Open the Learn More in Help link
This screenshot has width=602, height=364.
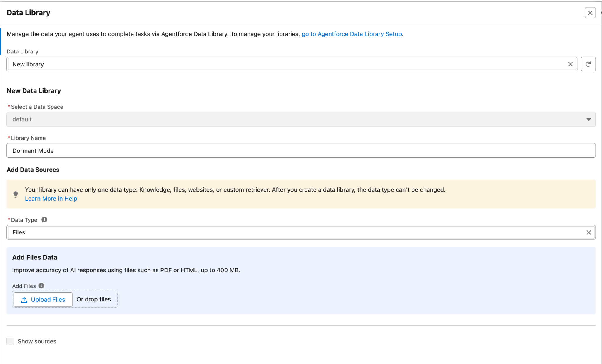pyautogui.click(x=51, y=199)
